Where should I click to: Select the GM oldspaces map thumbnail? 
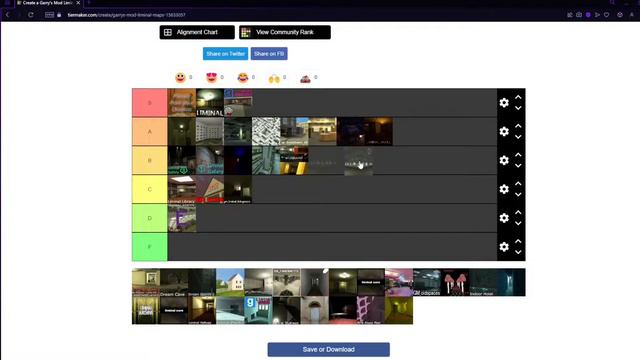(x=427, y=282)
